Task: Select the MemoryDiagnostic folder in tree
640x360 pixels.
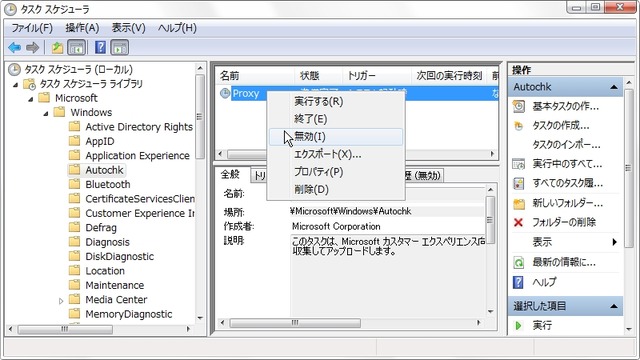Action: [129, 314]
